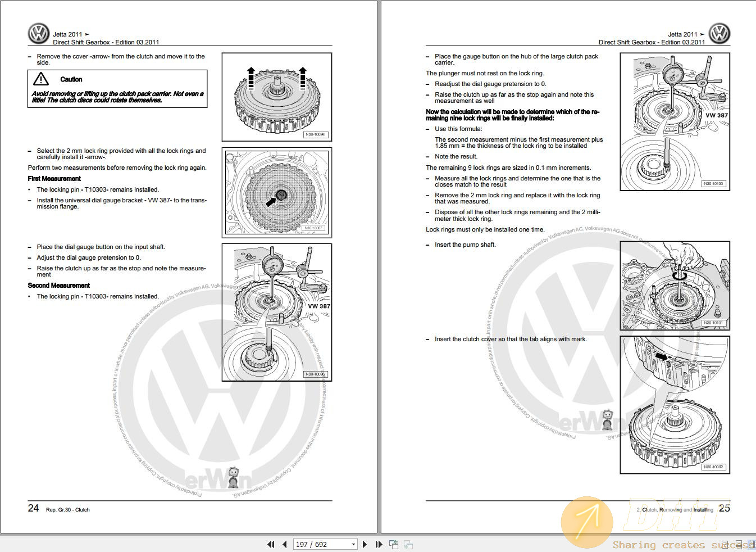Click 'The plunger must not rest on the lock ring.'
Viewport: 756px width, 552px height.
[x=485, y=73]
